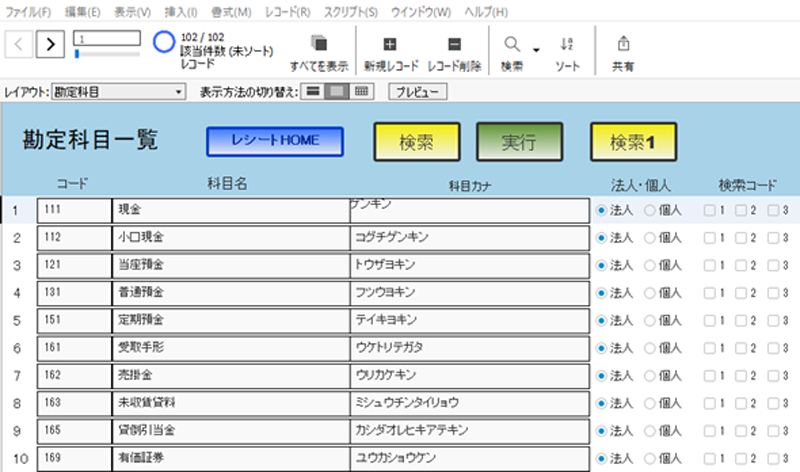
Task: Click the magnifier Find icon
Action: (511, 44)
